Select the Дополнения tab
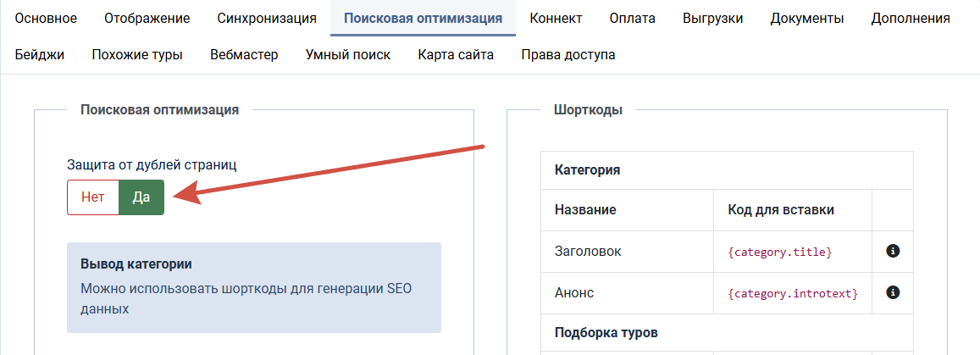The image size is (980, 355). click(911, 18)
